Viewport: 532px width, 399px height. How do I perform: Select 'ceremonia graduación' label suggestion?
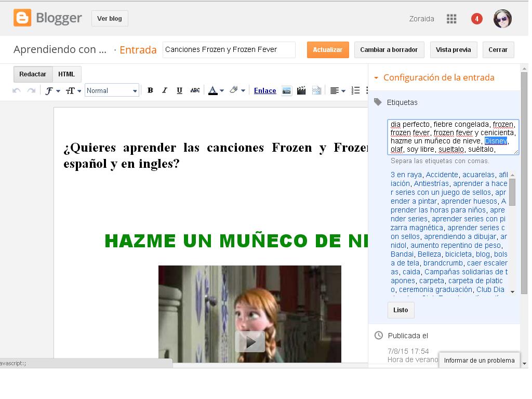[436, 289]
